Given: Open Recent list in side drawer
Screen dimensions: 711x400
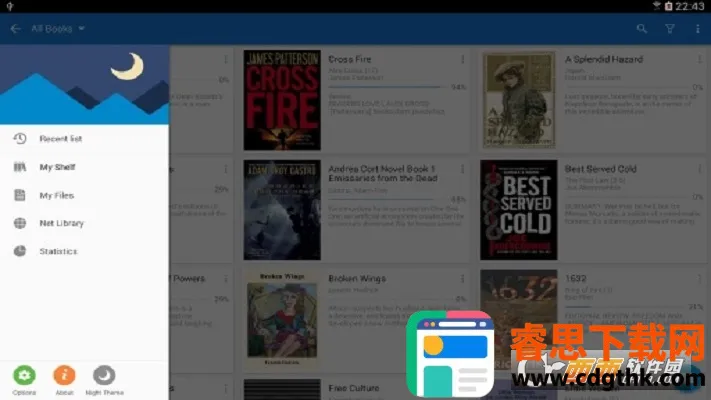Looking at the screenshot, I should pyautogui.click(x=60, y=139).
